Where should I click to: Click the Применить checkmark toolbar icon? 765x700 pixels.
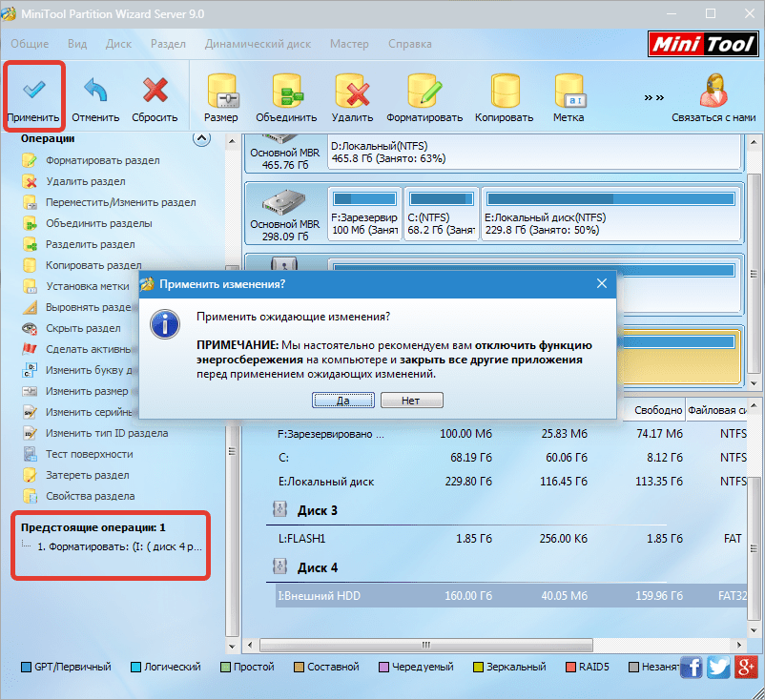[33, 92]
